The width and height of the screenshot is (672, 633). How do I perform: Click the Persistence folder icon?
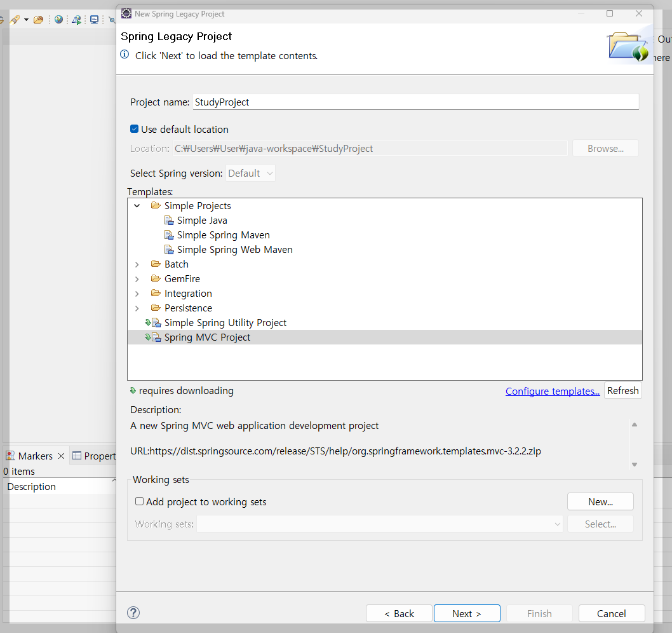point(156,308)
